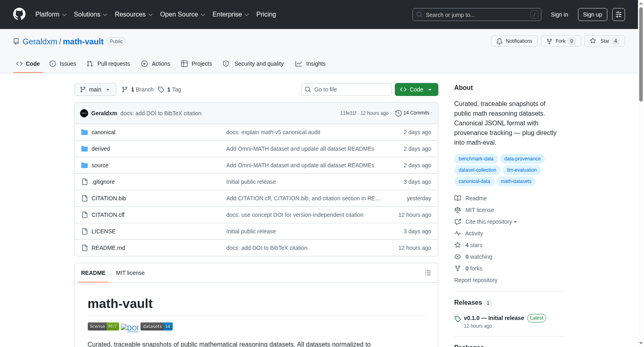Open v0.1.0 — Initial release link
This screenshot has height=347, width=644.
point(494,318)
